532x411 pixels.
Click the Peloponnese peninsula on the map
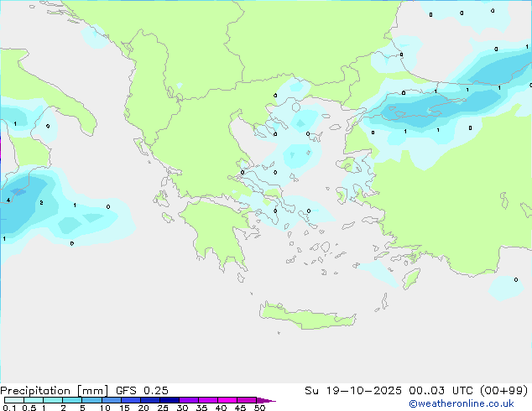pyautogui.click(x=217, y=232)
